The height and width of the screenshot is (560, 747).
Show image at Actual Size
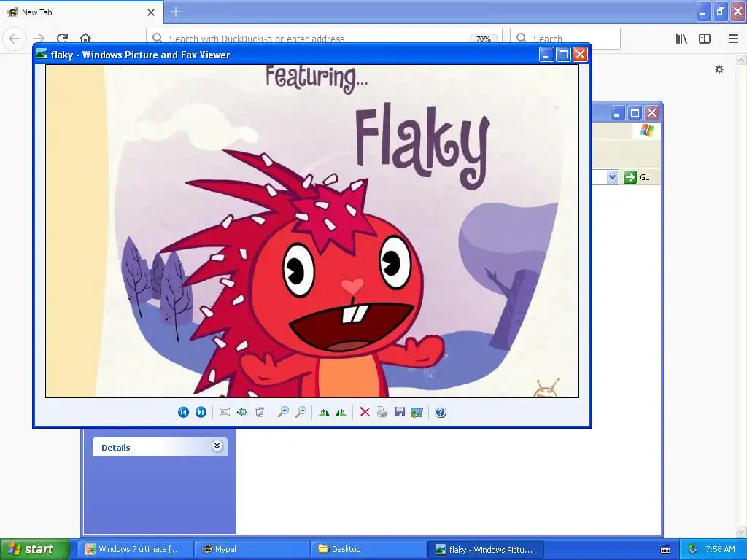[x=242, y=413]
